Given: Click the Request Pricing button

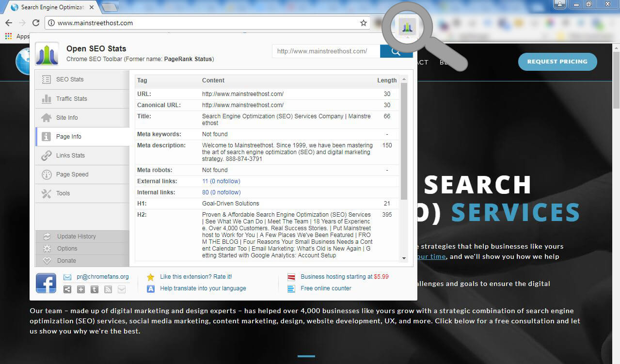Looking at the screenshot, I should click(557, 62).
